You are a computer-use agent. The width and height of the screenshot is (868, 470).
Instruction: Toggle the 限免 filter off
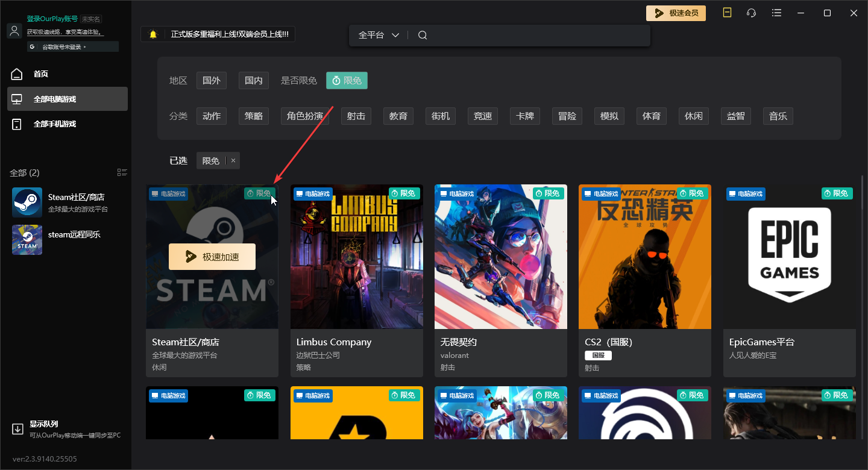pos(347,80)
